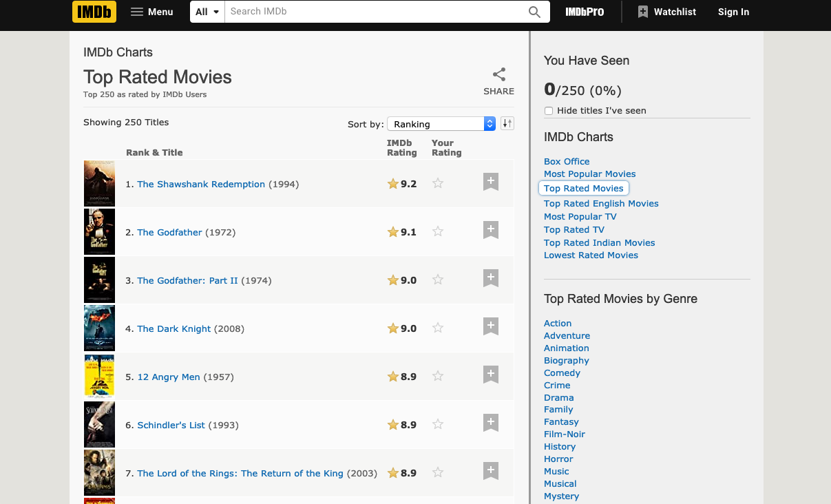Screen dimensions: 831x504
Task: Click rating star for 12 Angry Men
Action: point(438,377)
